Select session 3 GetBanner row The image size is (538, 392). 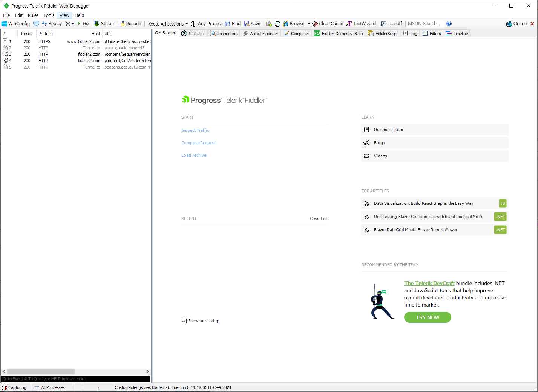click(x=76, y=54)
